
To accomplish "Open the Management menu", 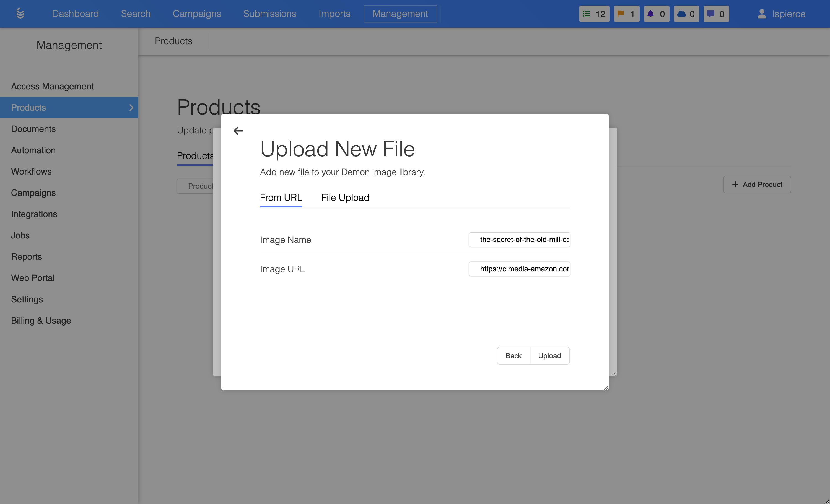I will click(x=400, y=14).
